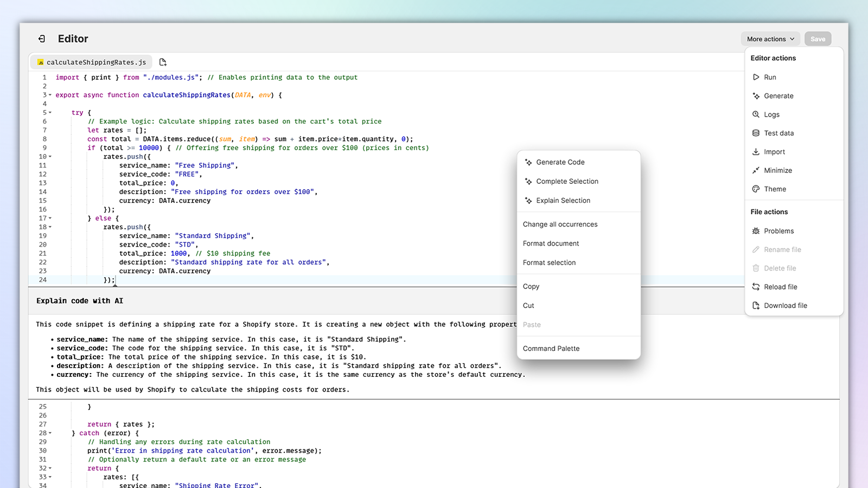Image resolution: width=868 pixels, height=488 pixels.
Task: Click Generate in Editor actions
Action: (794, 96)
